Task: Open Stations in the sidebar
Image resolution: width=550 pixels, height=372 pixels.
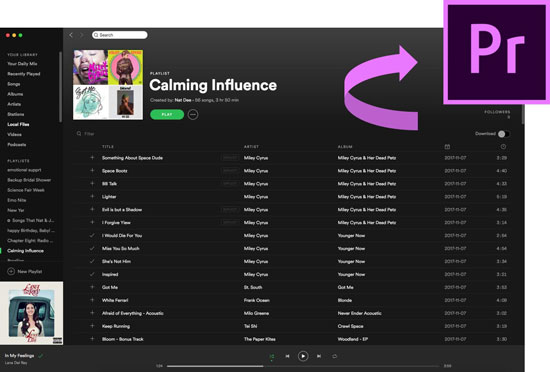Action: click(16, 114)
